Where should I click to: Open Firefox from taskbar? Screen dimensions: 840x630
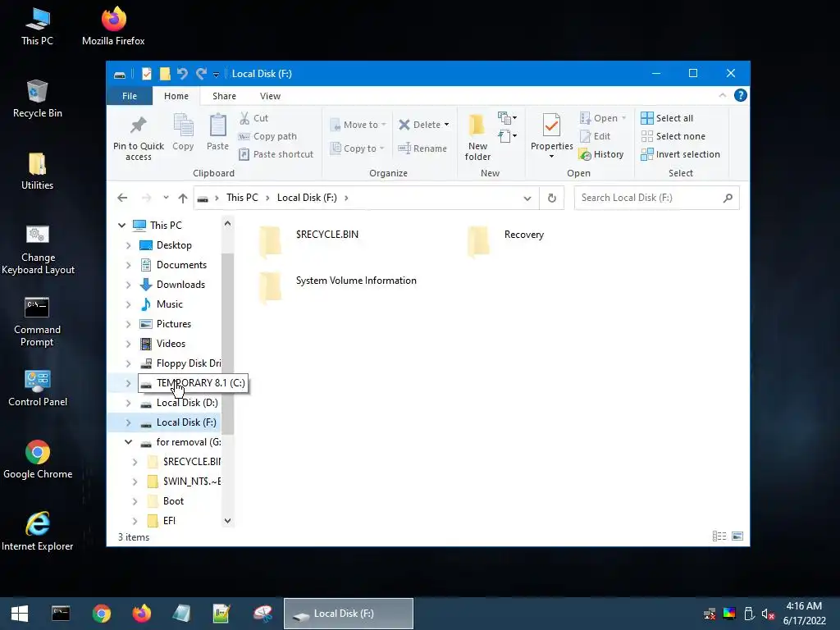tap(141, 614)
